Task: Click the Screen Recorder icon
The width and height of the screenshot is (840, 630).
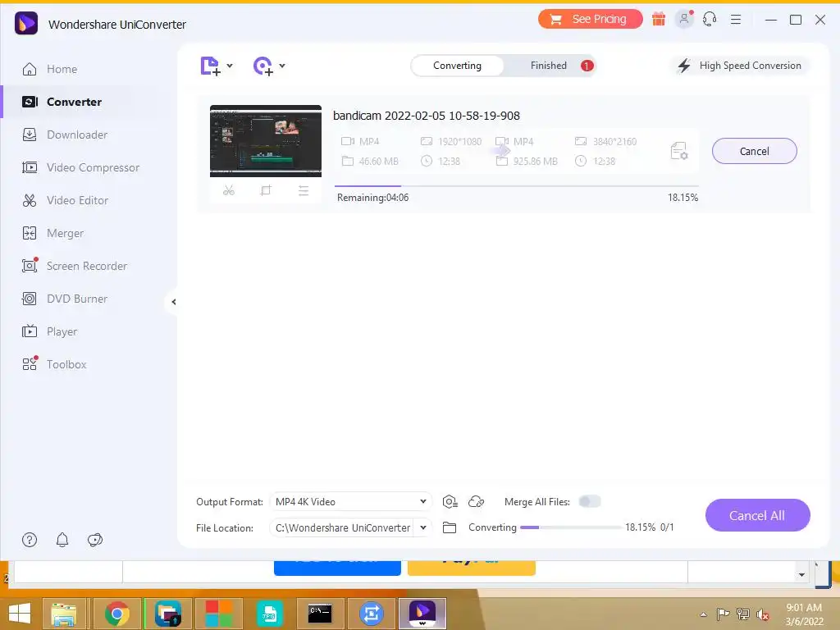Action: tap(30, 266)
